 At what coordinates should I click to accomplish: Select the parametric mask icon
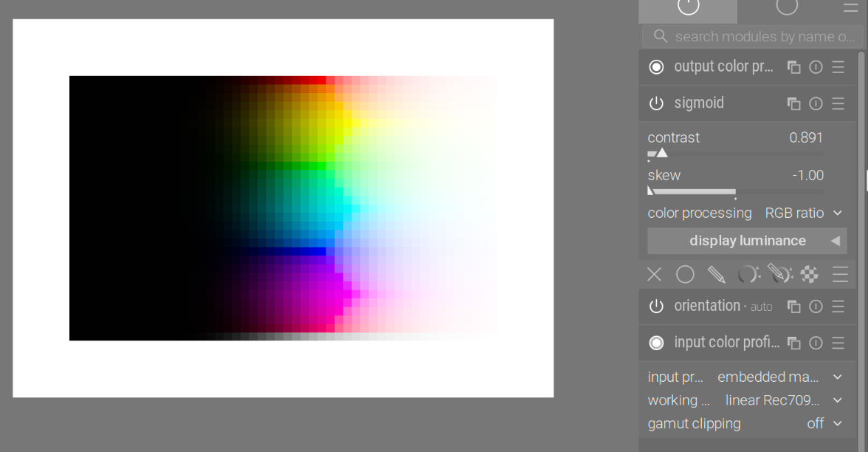[x=748, y=274]
